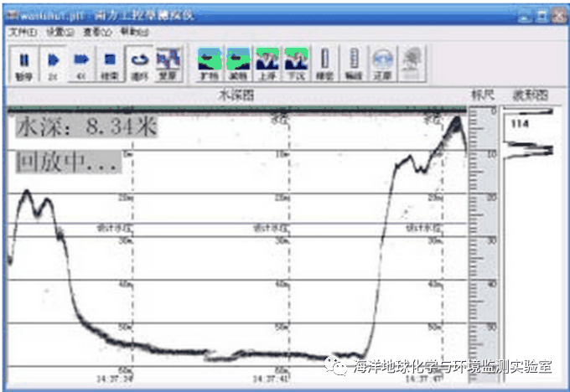Viewport: 570px width, 392px height.
Task: Click the 减档 range decrease icon
Action: [x=238, y=63]
